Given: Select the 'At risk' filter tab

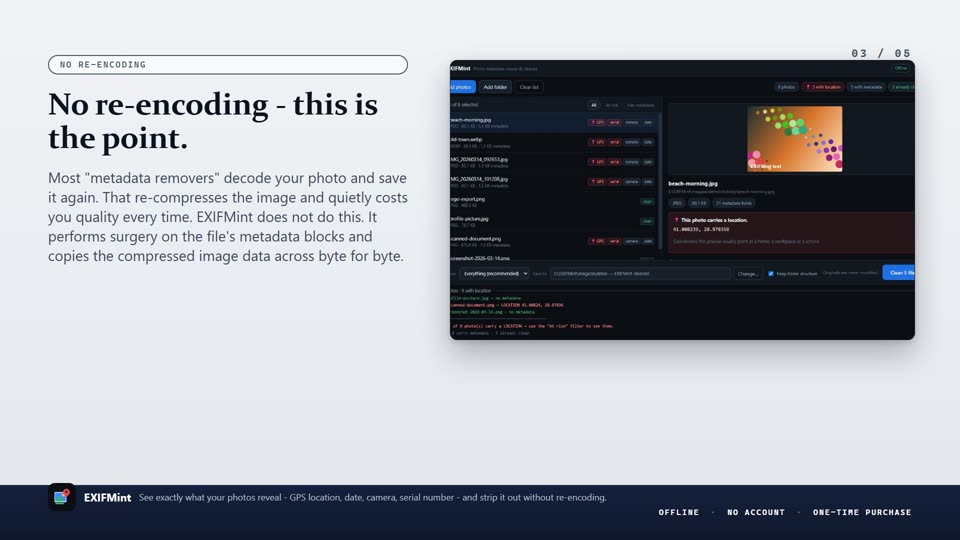Looking at the screenshot, I should click(612, 105).
